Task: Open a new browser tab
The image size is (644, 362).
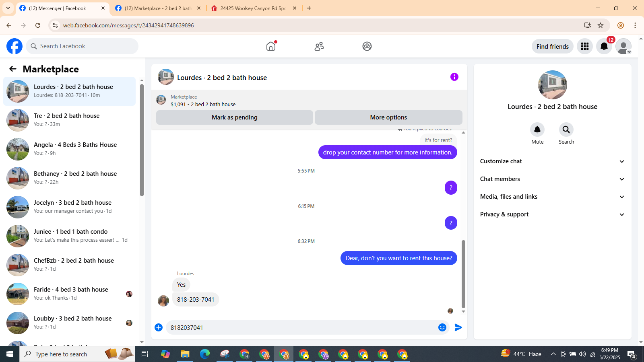Action: pyautogui.click(x=309, y=8)
